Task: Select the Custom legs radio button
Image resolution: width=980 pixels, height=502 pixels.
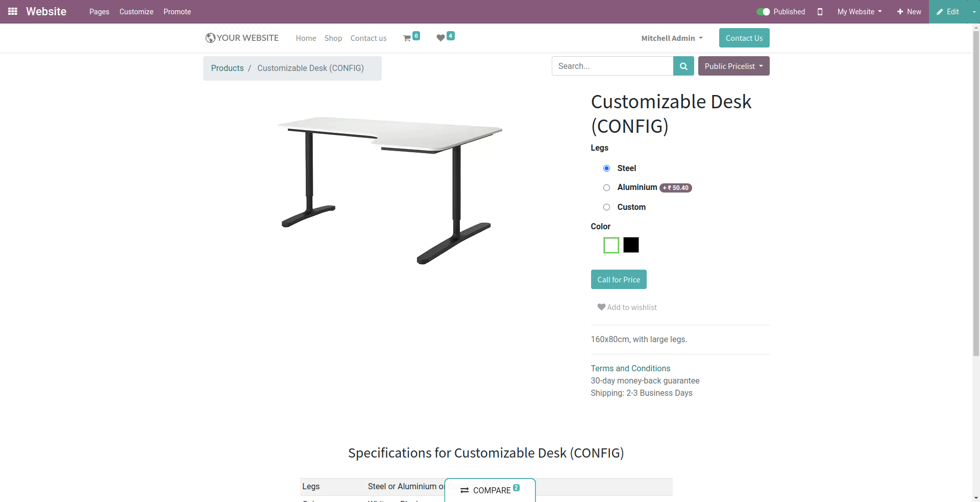Action: tap(606, 207)
